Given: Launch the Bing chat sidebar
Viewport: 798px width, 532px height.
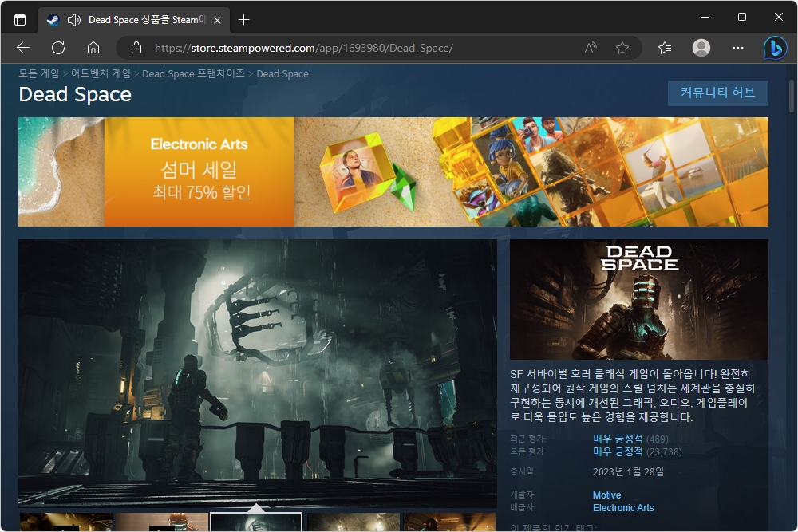Looking at the screenshot, I should click(x=775, y=49).
